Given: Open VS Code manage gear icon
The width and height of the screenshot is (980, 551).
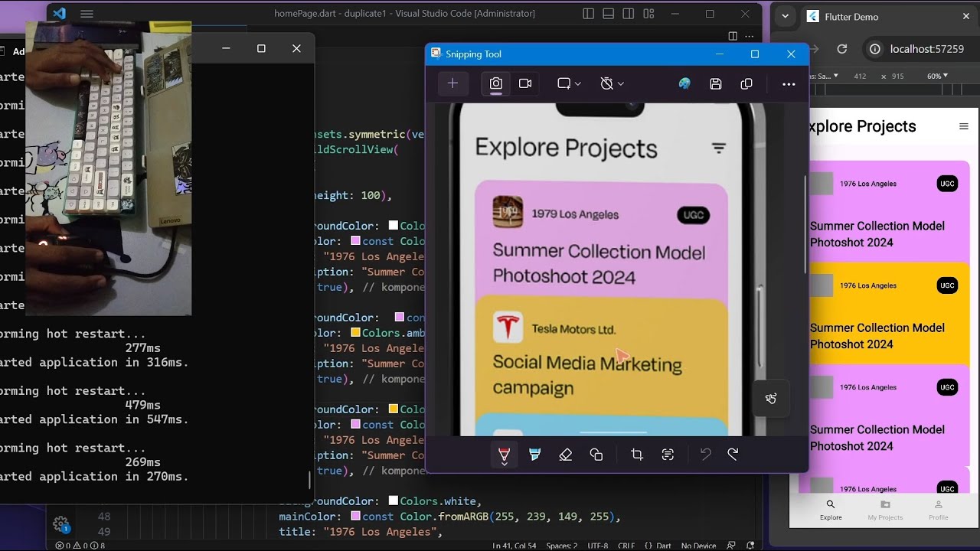Looking at the screenshot, I should [61, 524].
